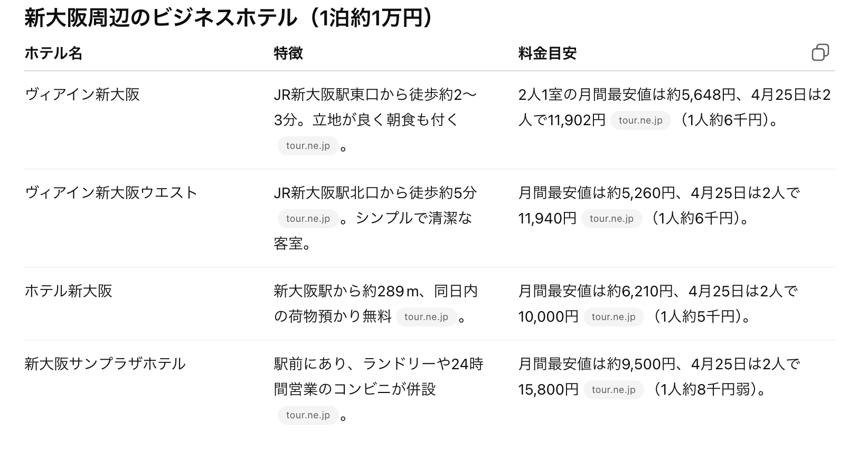Screen dimensions: 868x449
Task: Click the 料金目安 column header
Action: (547, 53)
